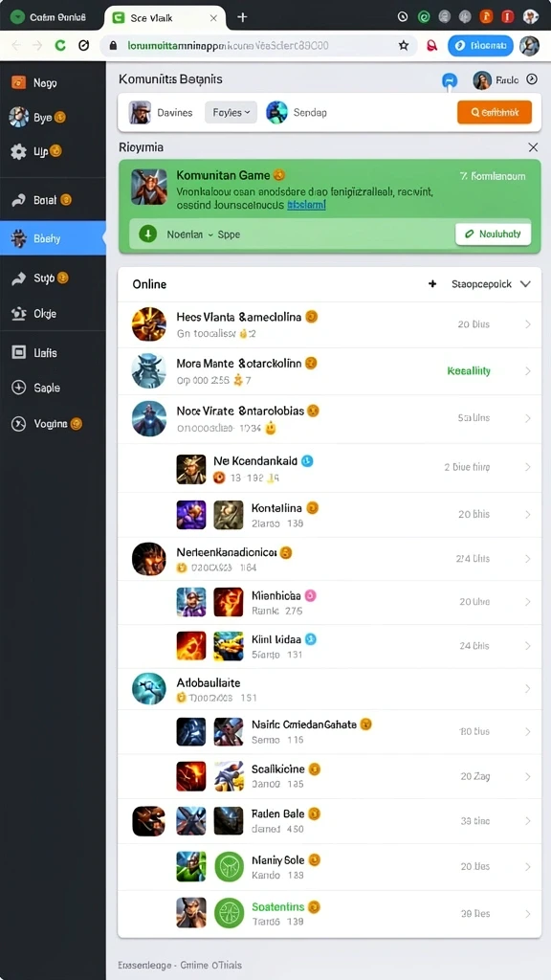Expand the Ne Kcendankaid row chevron

click(x=528, y=467)
